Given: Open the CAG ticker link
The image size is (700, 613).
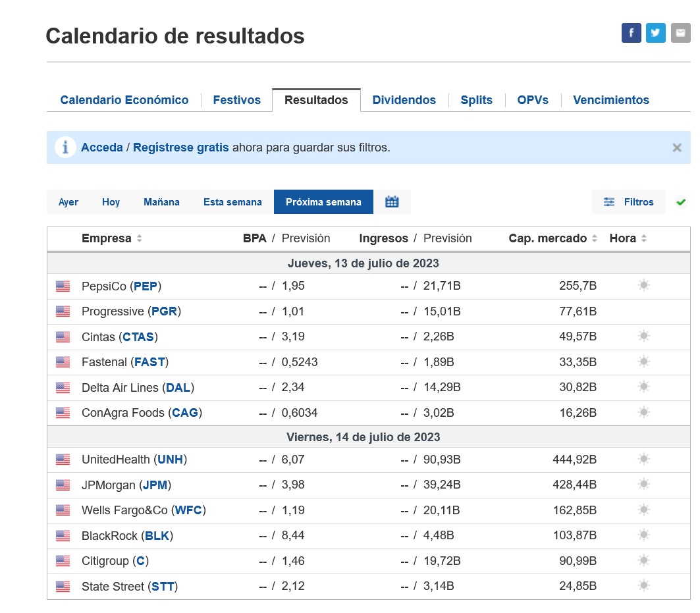Looking at the screenshot, I should pos(185,413).
